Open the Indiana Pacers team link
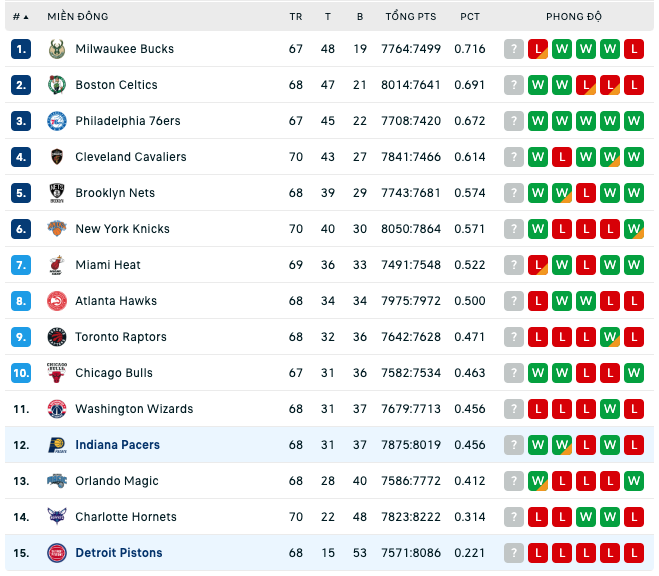 (x=118, y=445)
